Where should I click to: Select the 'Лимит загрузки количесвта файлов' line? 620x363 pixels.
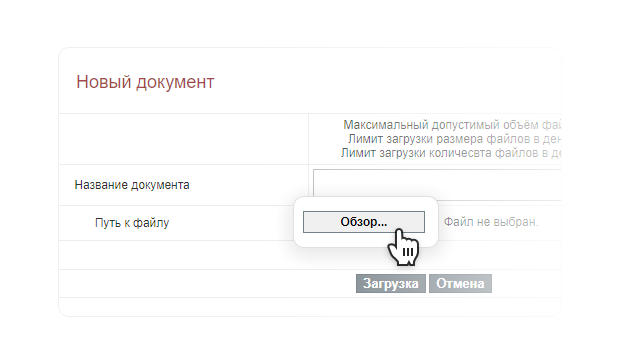point(451,153)
